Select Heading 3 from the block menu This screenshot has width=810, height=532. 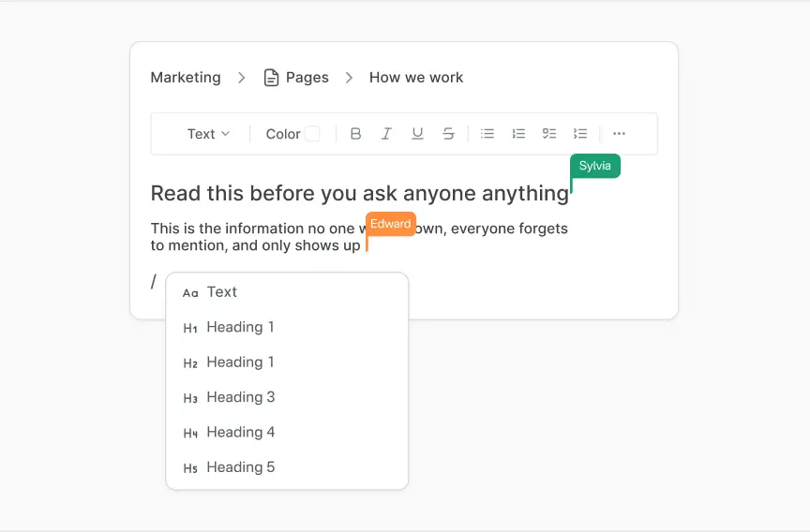tap(240, 397)
